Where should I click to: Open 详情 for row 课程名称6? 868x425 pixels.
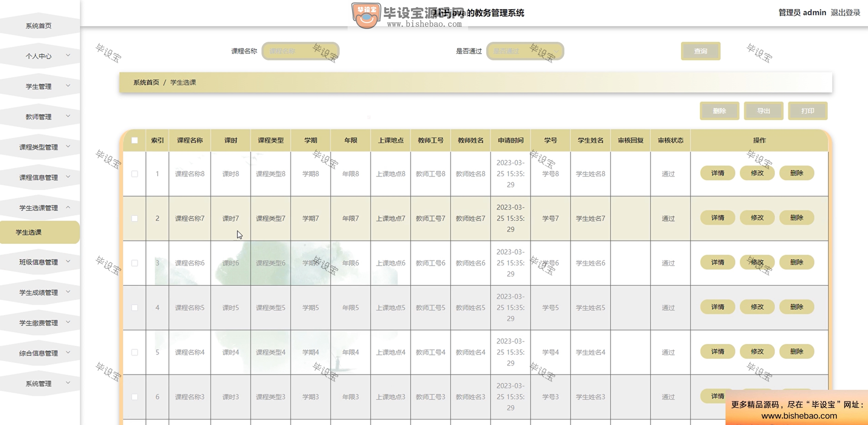718,262
